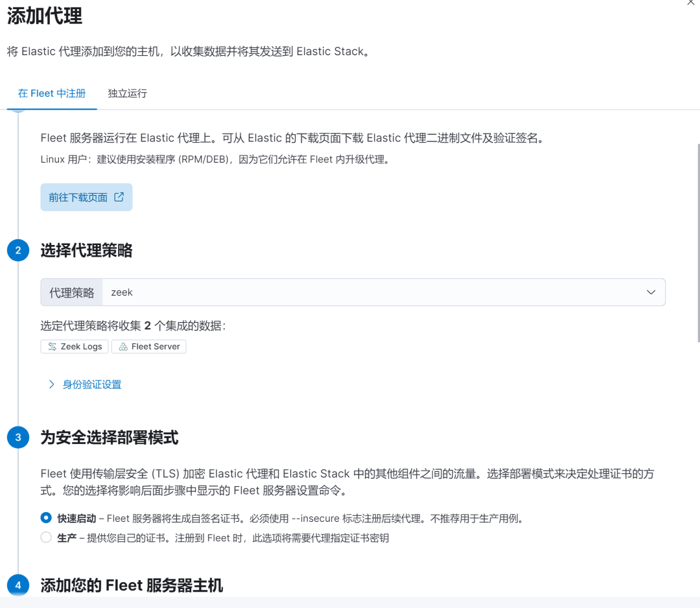Click the Fleet Server icon
700x608 pixels.
point(123,346)
